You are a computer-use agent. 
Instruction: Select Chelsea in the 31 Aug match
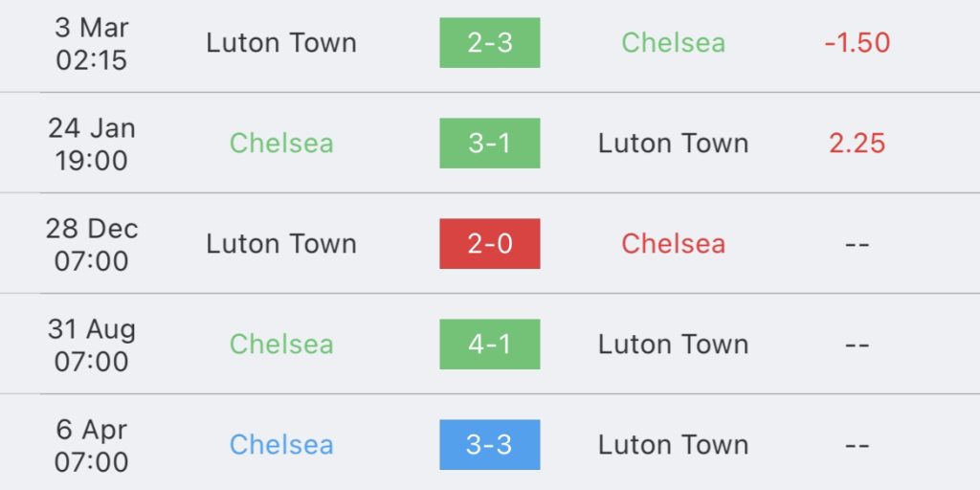281,344
